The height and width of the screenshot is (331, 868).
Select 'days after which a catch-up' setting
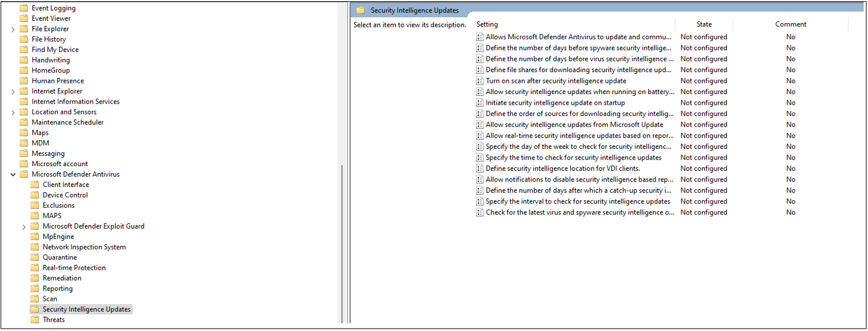click(578, 191)
